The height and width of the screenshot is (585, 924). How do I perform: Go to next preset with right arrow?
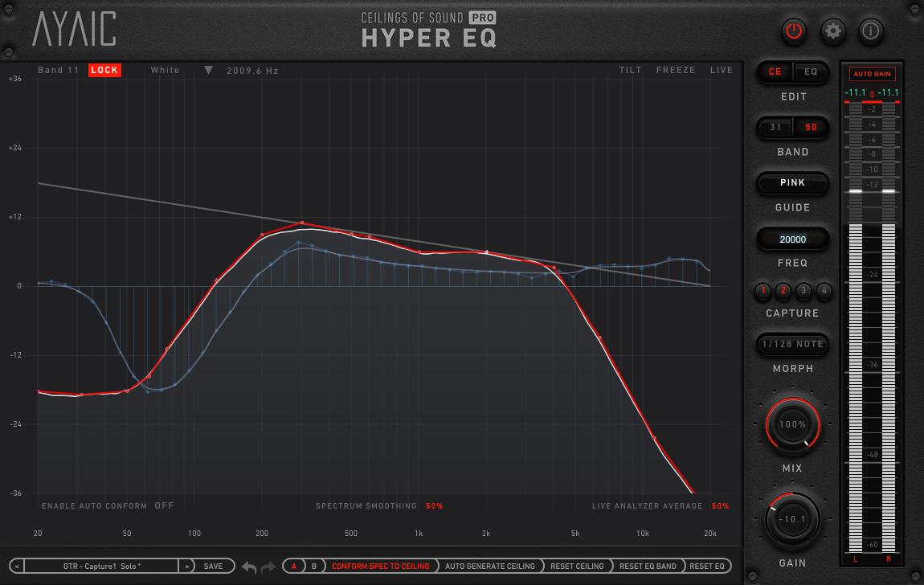[x=186, y=566]
